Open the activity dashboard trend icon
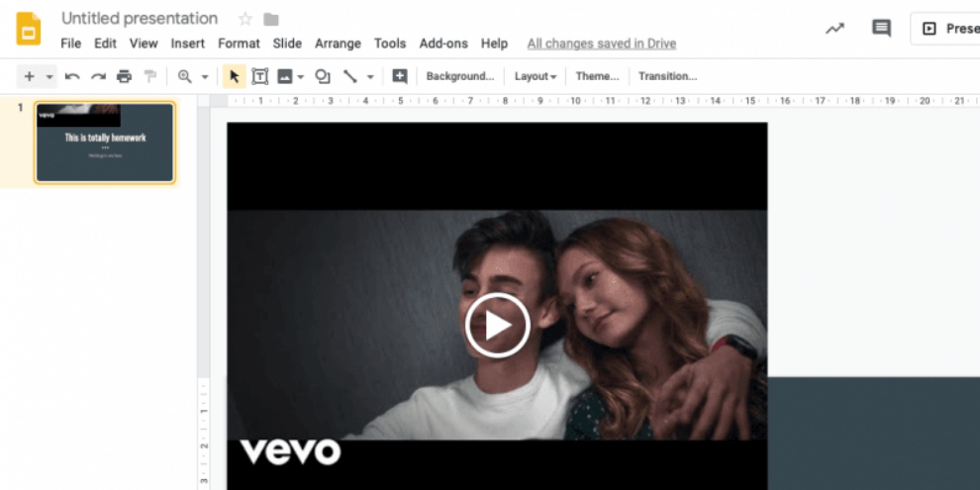Image resolution: width=980 pixels, height=490 pixels. [835, 28]
